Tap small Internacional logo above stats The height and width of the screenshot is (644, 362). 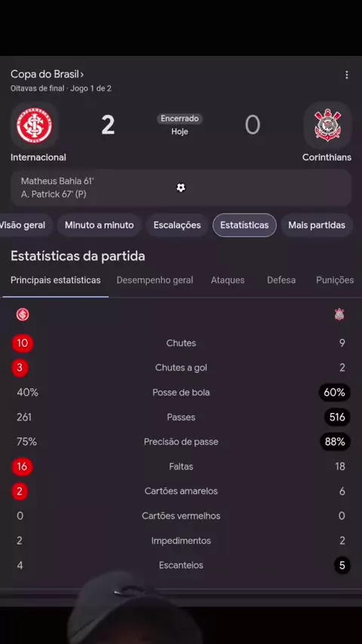coord(23,314)
